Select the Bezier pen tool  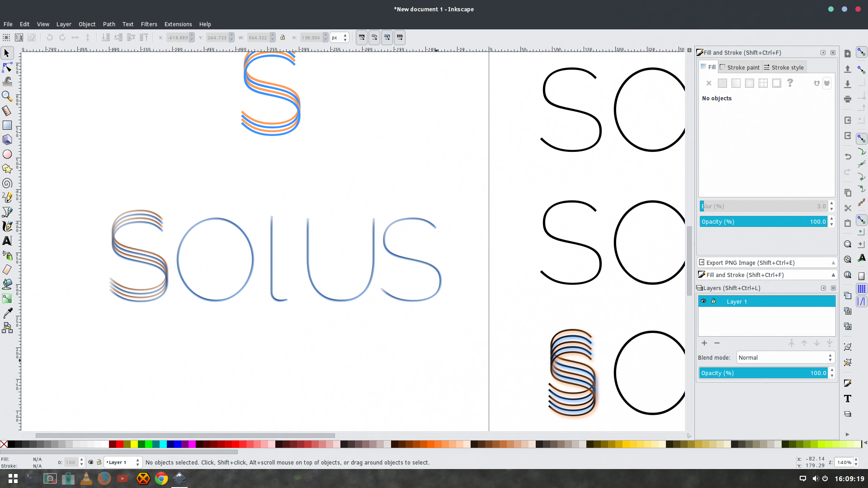click(7, 212)
